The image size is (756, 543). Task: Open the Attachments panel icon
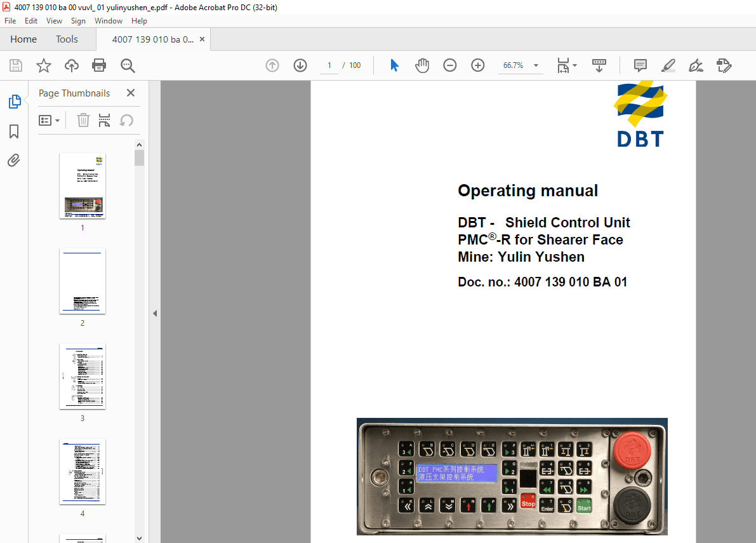(14, 160)
